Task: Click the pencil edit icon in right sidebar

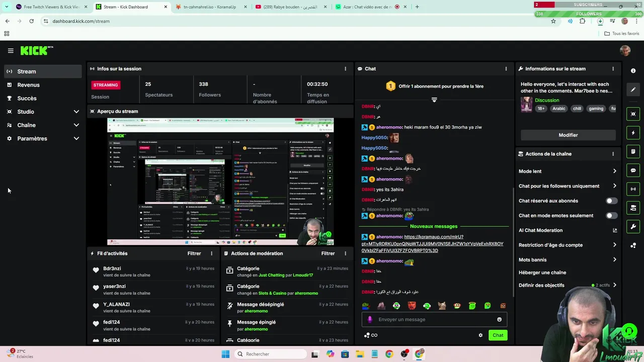Action: (633, 89)
